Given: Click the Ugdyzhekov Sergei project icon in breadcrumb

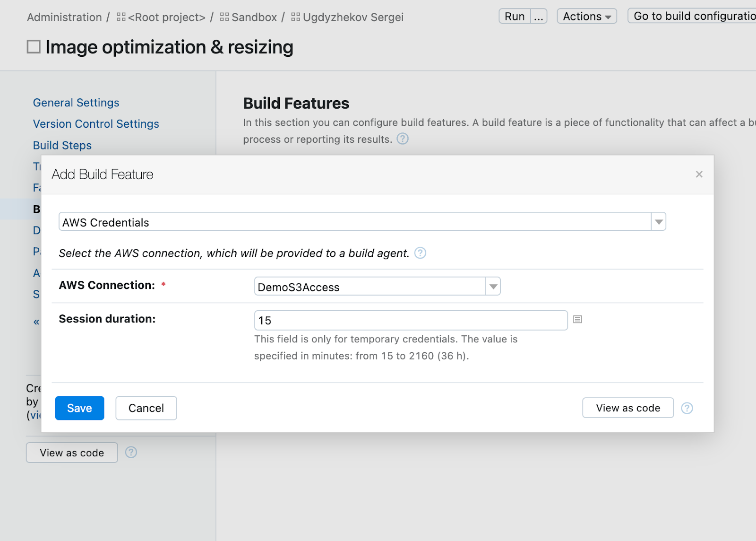Looking at the screenshot, I should [x=296, y=17].
